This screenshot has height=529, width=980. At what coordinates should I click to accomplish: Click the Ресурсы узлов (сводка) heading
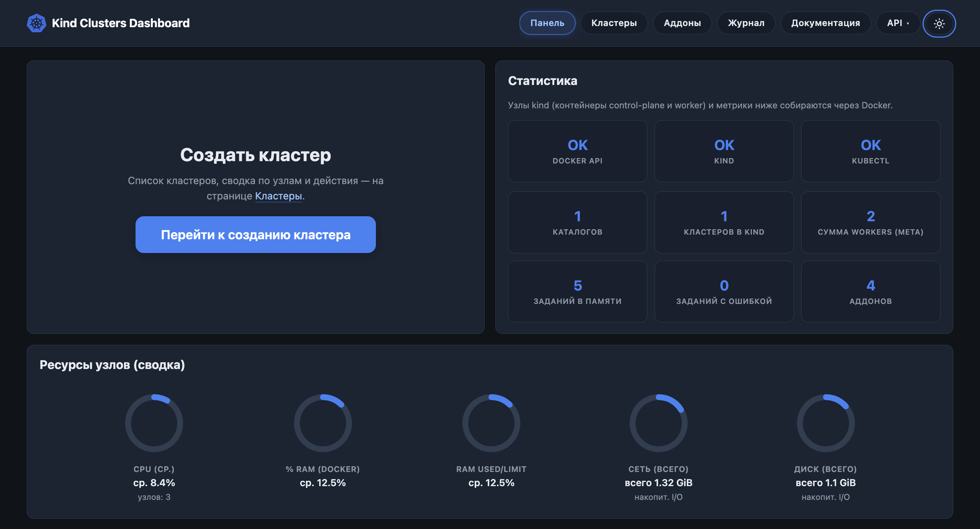click(x=112, y=365)
